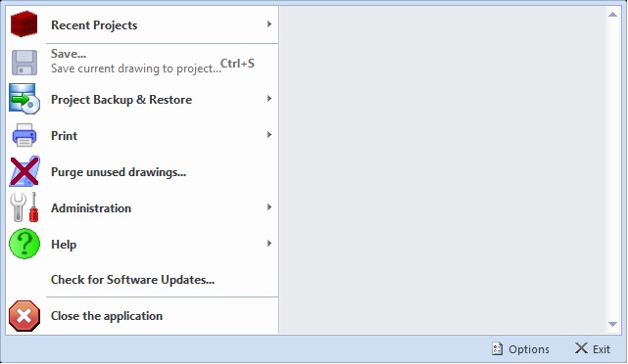Expand the Recent Projects submenu arrow

[269, 24]
